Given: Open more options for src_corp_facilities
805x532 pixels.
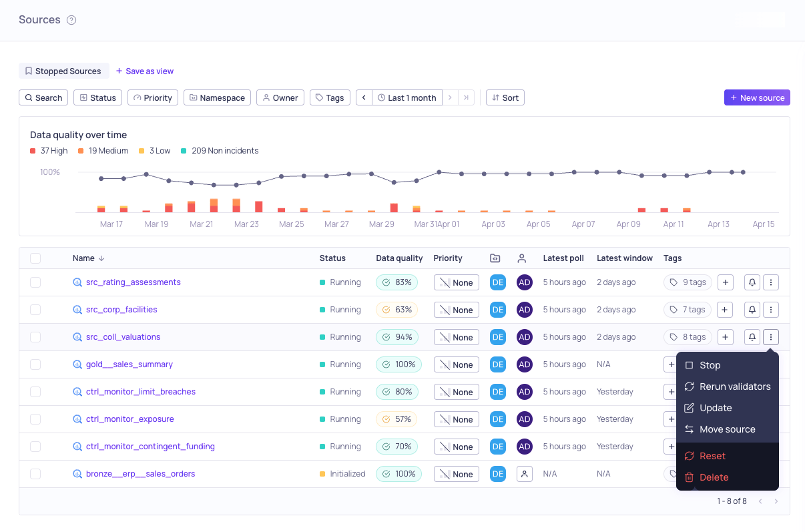Looking at the screenshot, I should [x=771, y=310].
